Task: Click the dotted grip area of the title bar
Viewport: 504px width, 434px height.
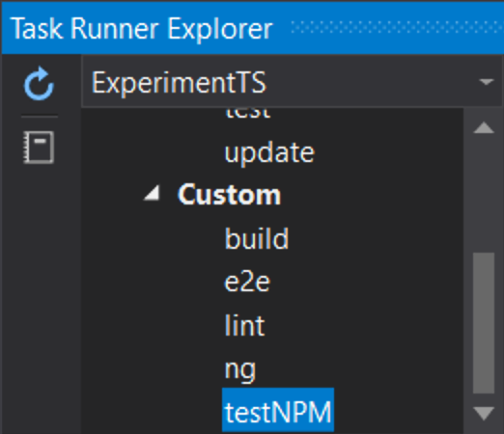Action: click(x=397, y=27)
